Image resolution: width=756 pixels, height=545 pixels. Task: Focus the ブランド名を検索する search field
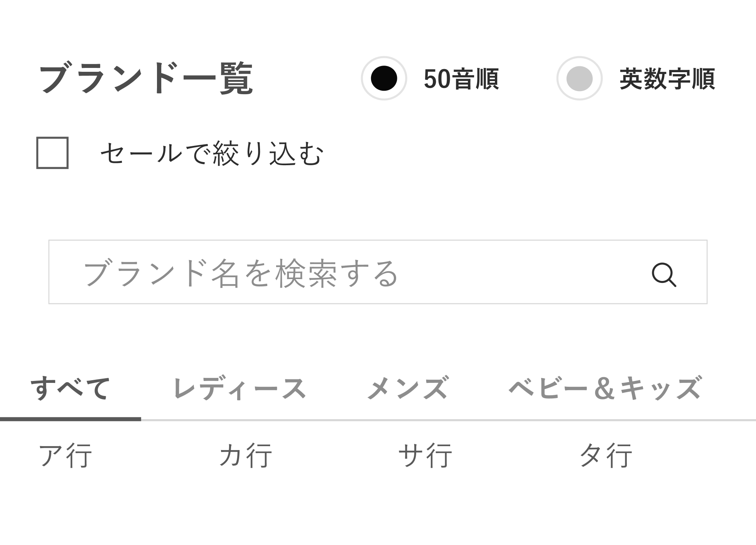pyautogui.click(x=378, y=272)
